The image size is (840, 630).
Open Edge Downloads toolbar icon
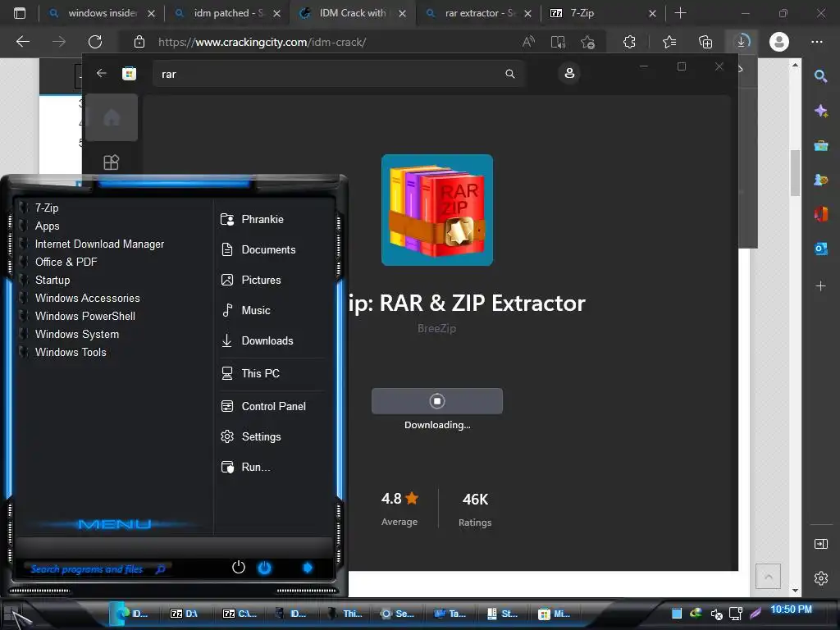(x=742, y=41)
